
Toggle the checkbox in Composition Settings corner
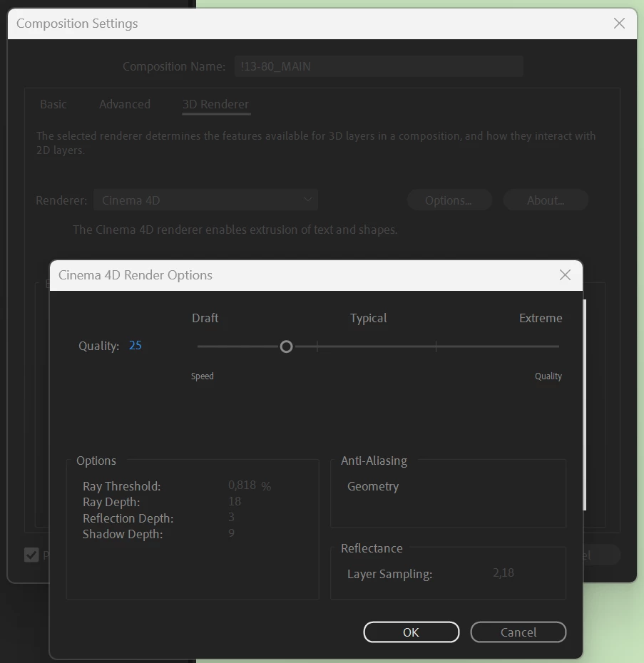(x=31, y=555)
